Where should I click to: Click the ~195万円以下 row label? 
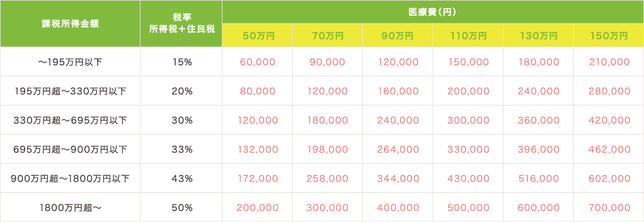[x=70, y=62]
